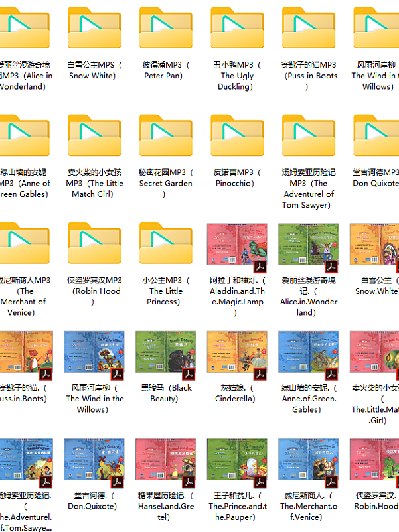Open The Prince and the Pauper PDF

point(237,462)
